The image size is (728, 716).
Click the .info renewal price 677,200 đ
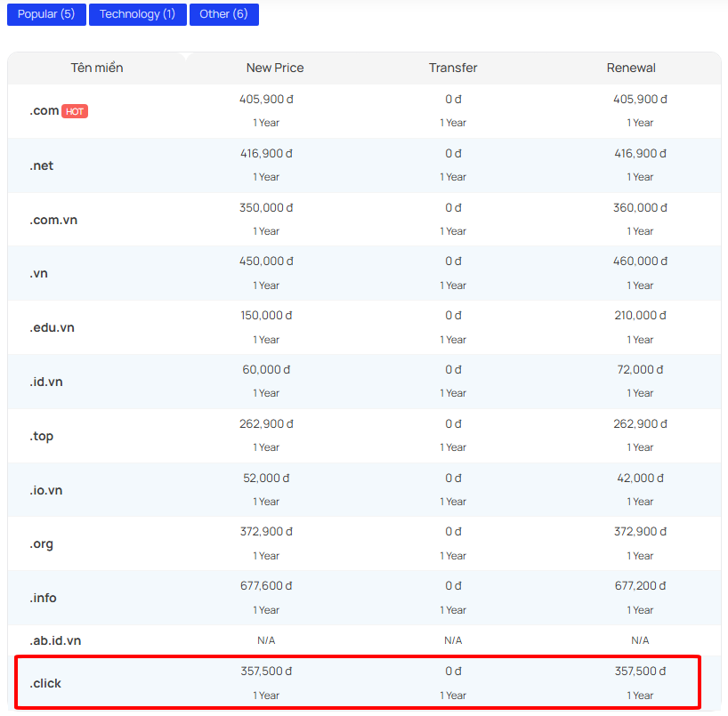tap(640, 586)
